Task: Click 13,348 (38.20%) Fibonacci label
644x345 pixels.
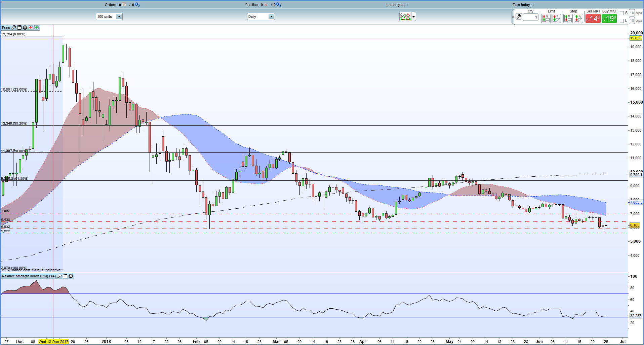Action: 14,124
